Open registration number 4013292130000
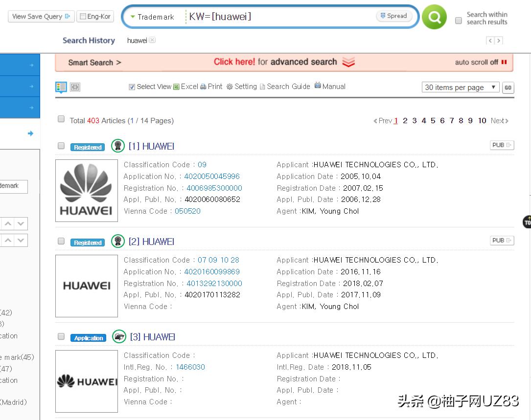The width and height of the screenshot is (531, 420). click(214, 283)
